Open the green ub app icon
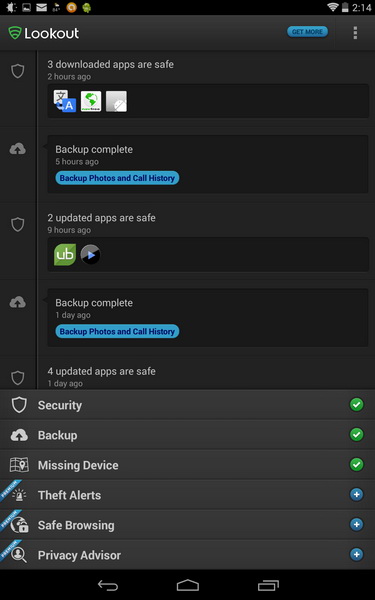375x600 pixels. [x=65, y=255]
